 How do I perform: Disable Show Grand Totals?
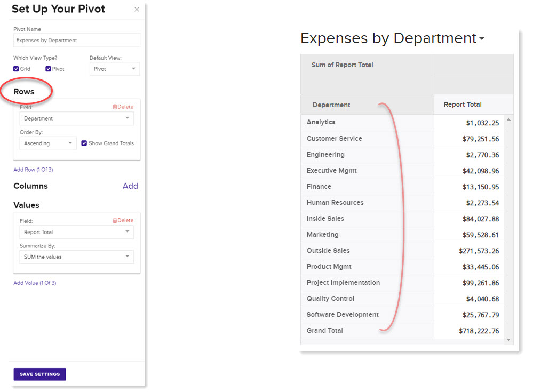pos(84,143)
